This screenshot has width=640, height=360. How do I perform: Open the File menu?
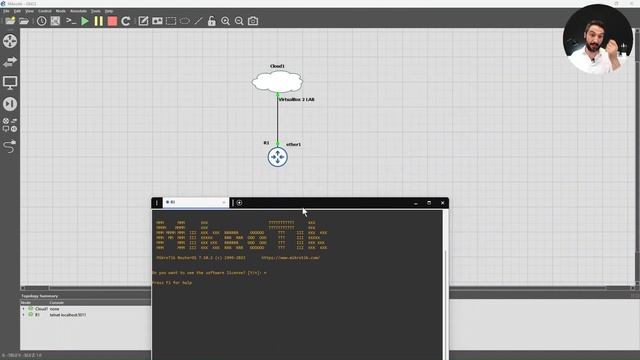pyautogui.click(x=6, y=11)
